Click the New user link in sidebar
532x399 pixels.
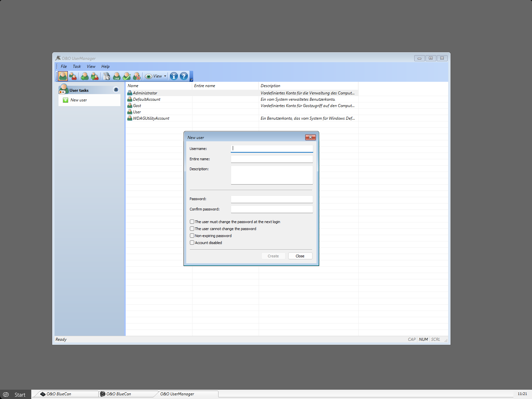[78, 100]
